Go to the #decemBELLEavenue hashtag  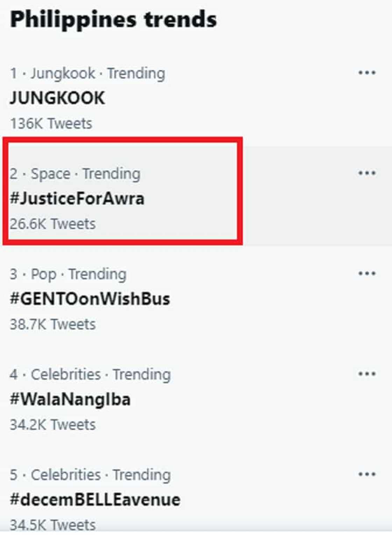pos(95,500)
